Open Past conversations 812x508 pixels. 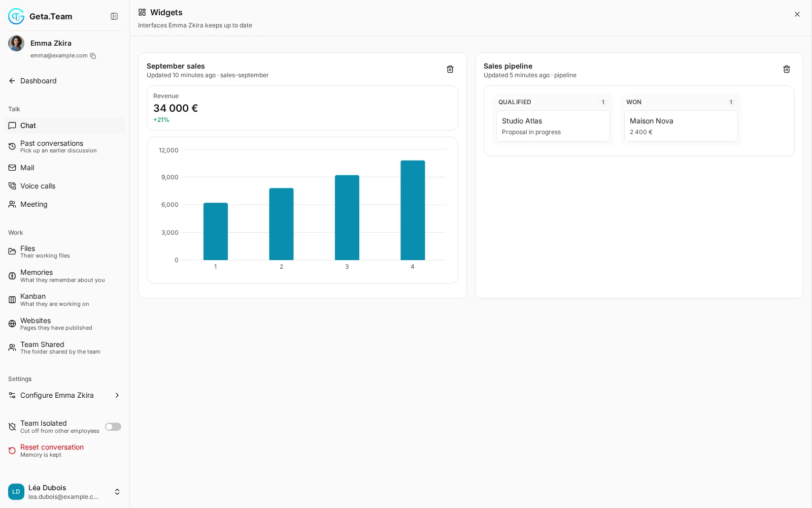click(x=64, y=146)
